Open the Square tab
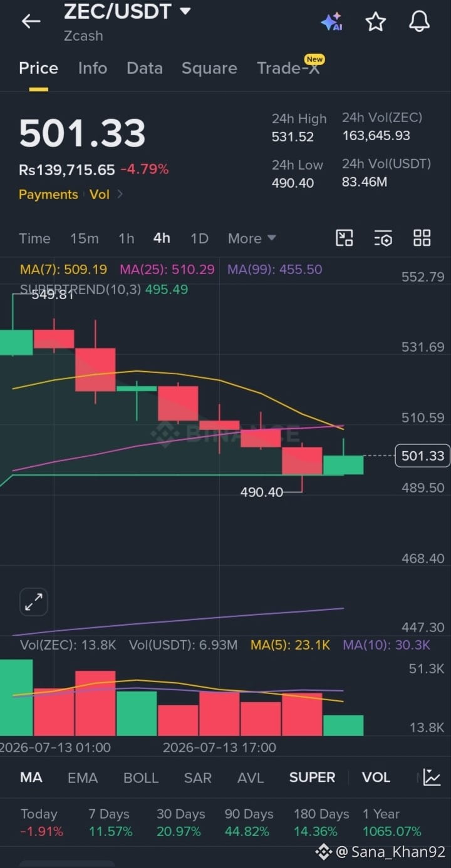This screenshot has width=451, height=868. (x=209, y=68)
